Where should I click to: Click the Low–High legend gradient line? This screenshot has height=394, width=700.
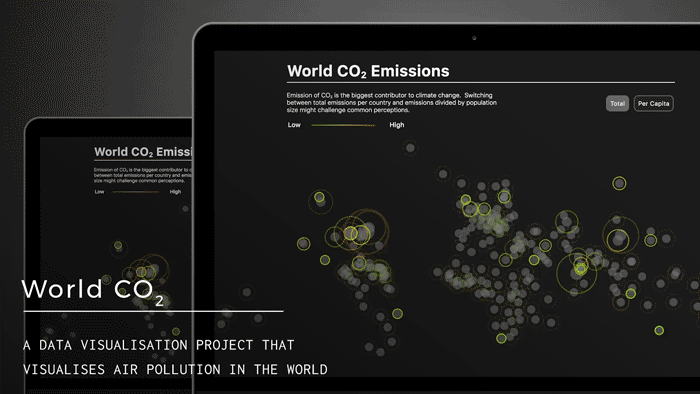(x=343, y=125)
